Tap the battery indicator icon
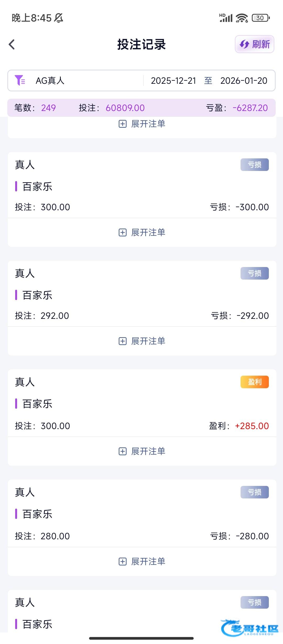This screenshot has width=283, height=644. click(x=260, y=18)
